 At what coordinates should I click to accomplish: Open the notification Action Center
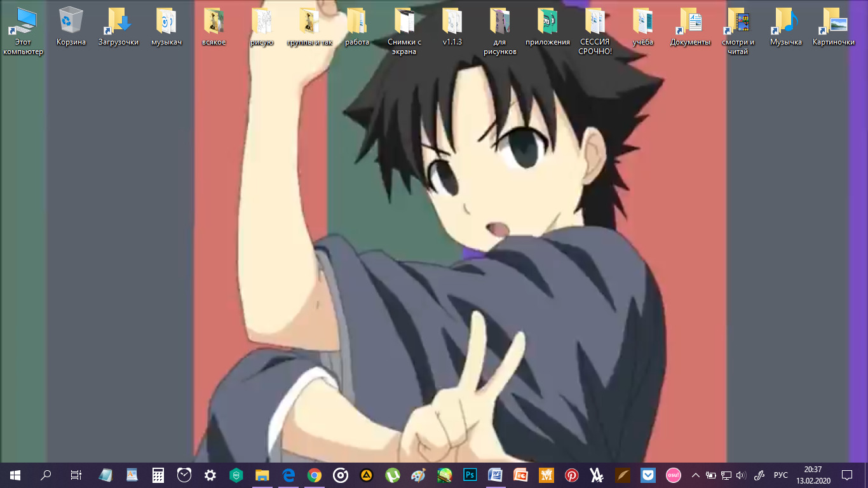[x=846, y=475]
